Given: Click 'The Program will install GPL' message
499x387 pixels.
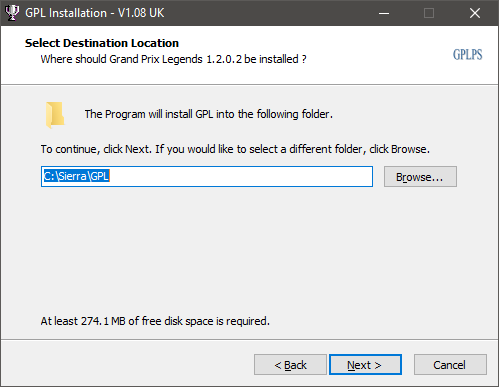Looking at the screenshot, I should pyautogui.click(x=209, y=114).
